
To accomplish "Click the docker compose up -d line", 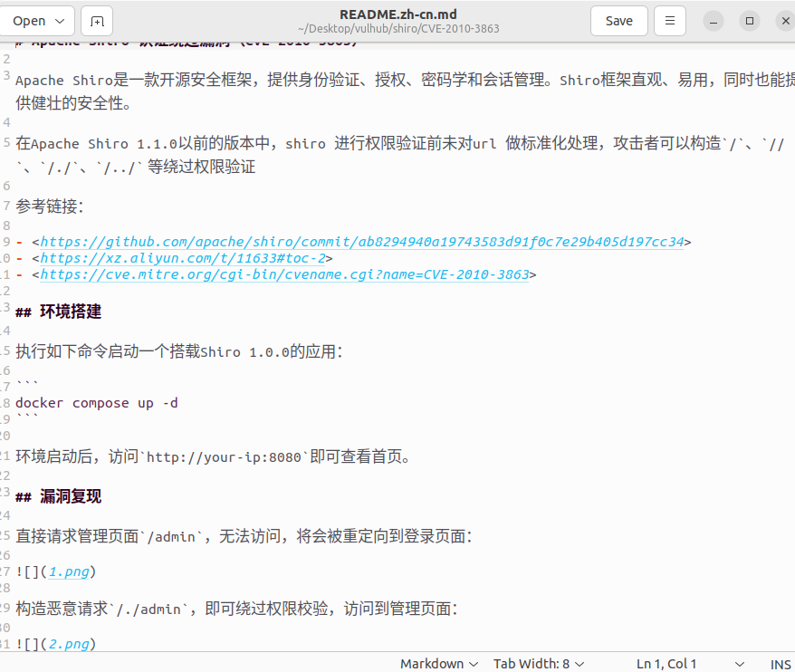I will coord(96,403).
